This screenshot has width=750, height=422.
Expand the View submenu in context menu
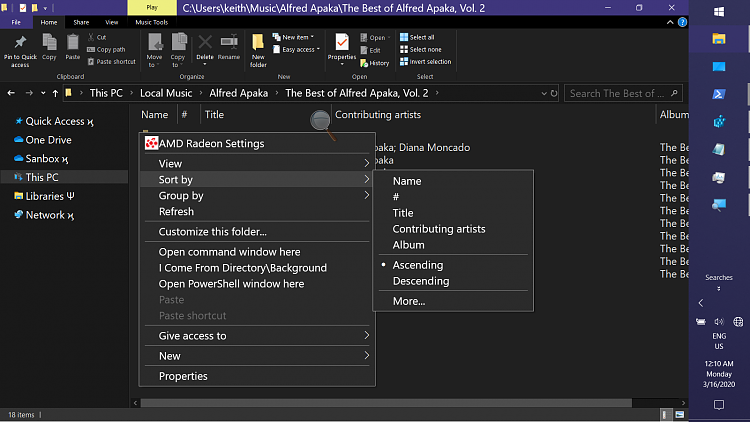point(257,164)
